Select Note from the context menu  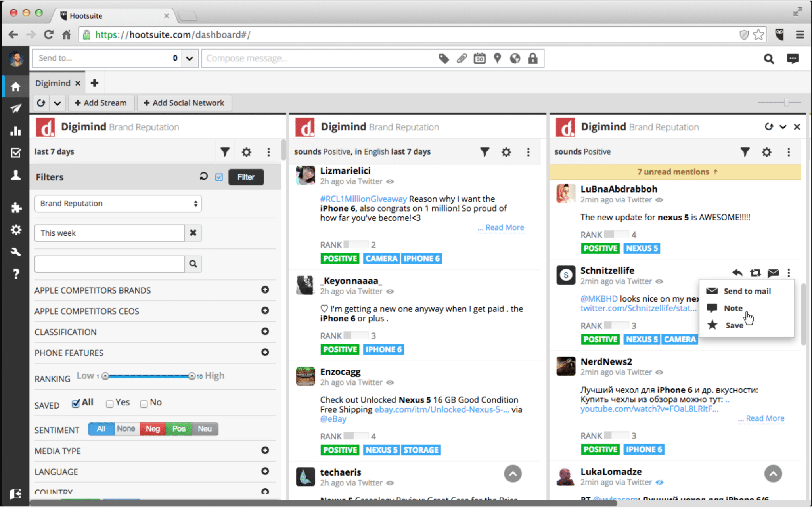(x=733, y=308)
